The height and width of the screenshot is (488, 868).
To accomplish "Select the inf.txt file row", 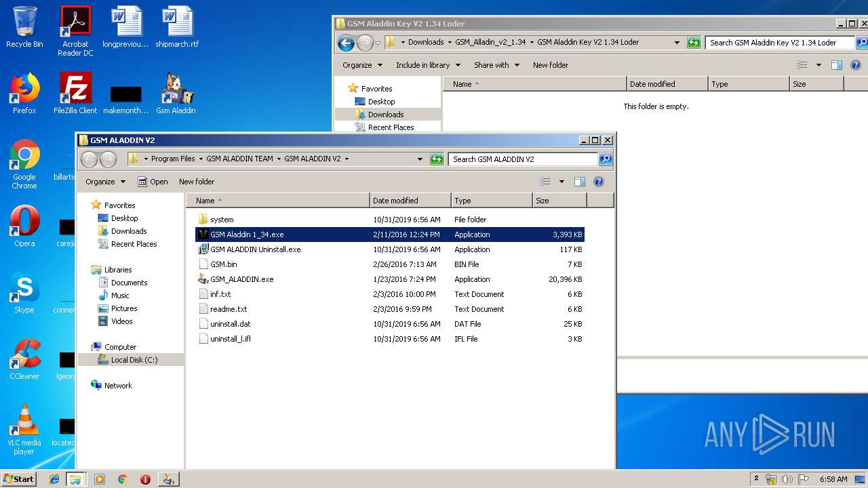I will tap(390, 294).
